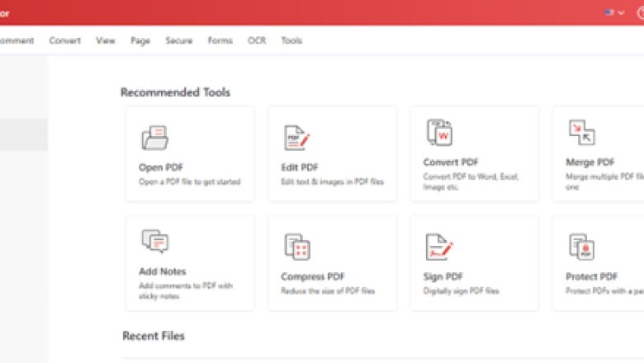The image size is (644, 363).
Task: Click 'Digitally sign PDF files' text
Action: (x=461, y=290)
